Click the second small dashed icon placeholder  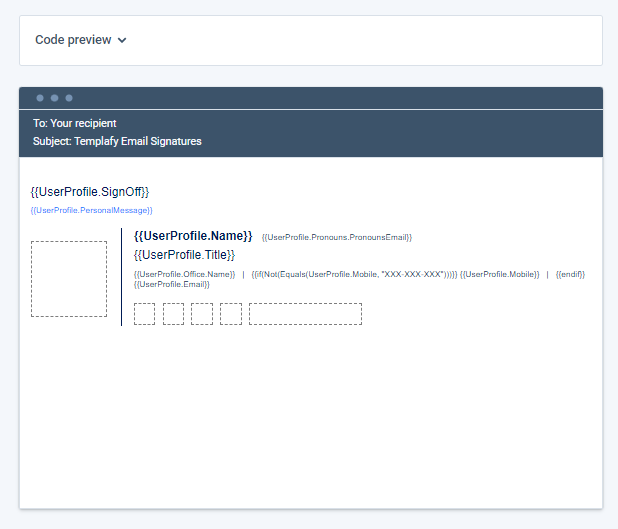click(x=173, y=314)
